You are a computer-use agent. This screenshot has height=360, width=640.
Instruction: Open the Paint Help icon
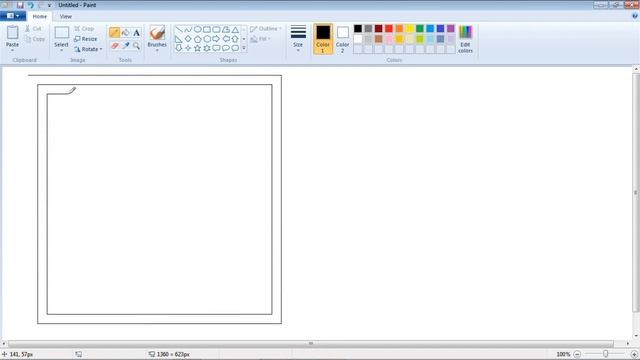[x=635, y=16]
